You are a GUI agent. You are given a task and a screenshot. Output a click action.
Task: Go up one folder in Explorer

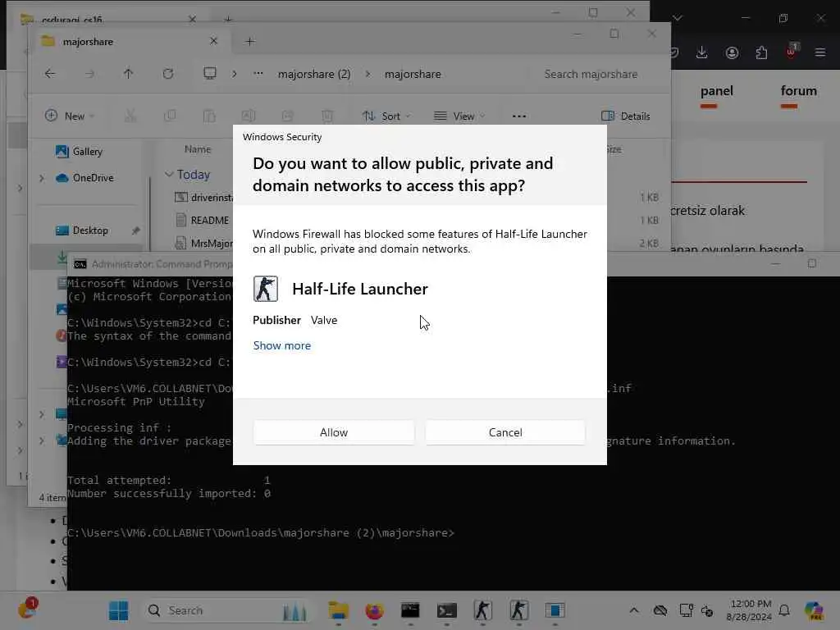[128, 74]
